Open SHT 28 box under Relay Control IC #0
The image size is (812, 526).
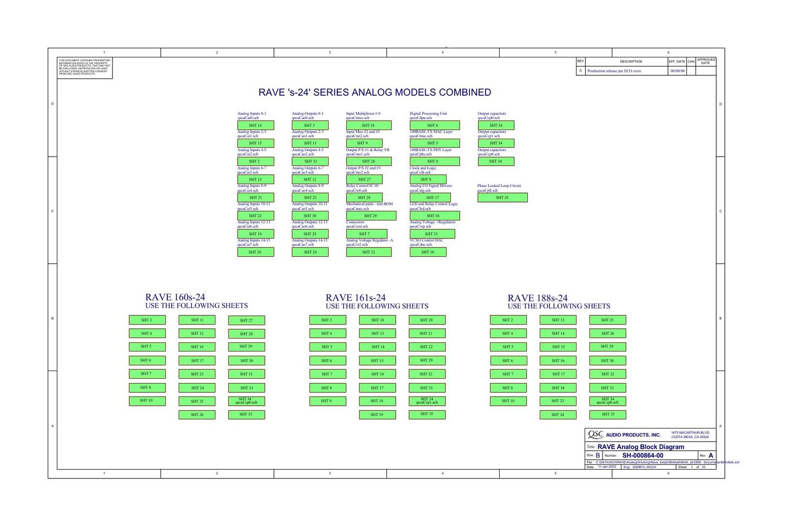point(364,198)
